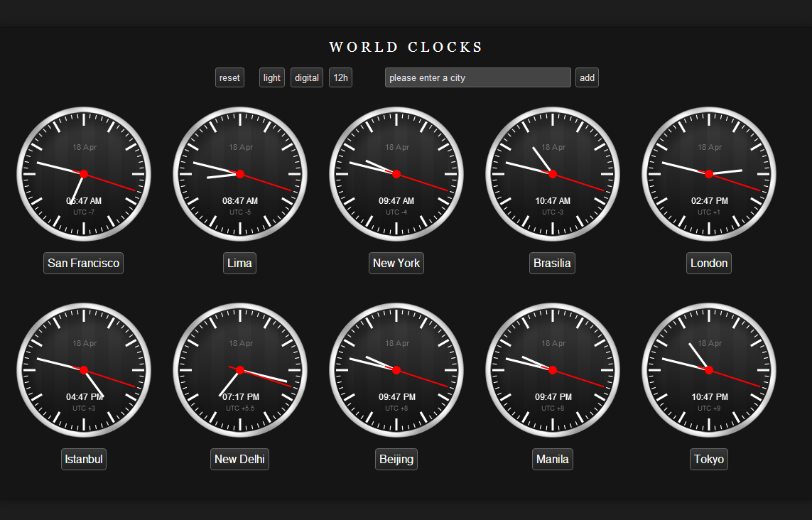The width and height of the screenshot is (812, 520).
Task: Click the San Francisco analog clock face
Action: click(x=83, y=173)
